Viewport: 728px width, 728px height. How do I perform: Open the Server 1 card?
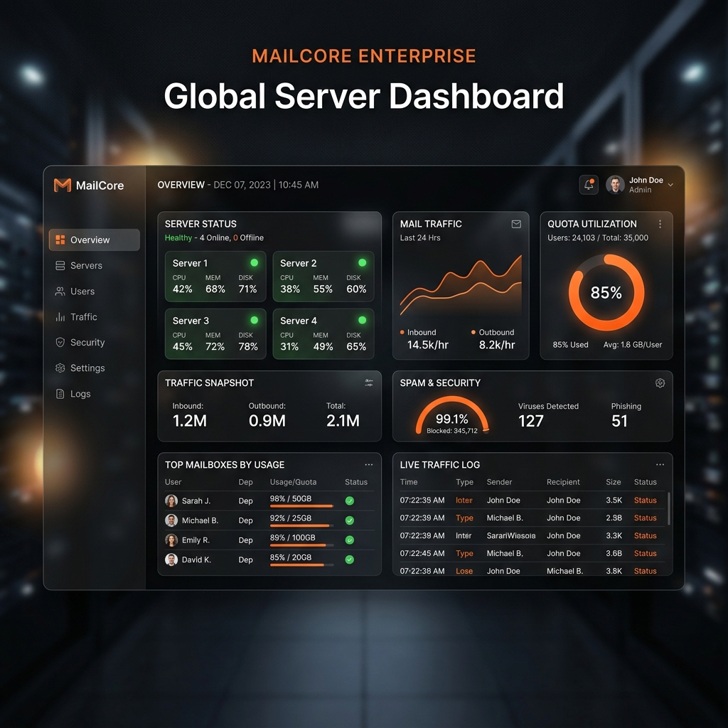click(x=215, y=277)
